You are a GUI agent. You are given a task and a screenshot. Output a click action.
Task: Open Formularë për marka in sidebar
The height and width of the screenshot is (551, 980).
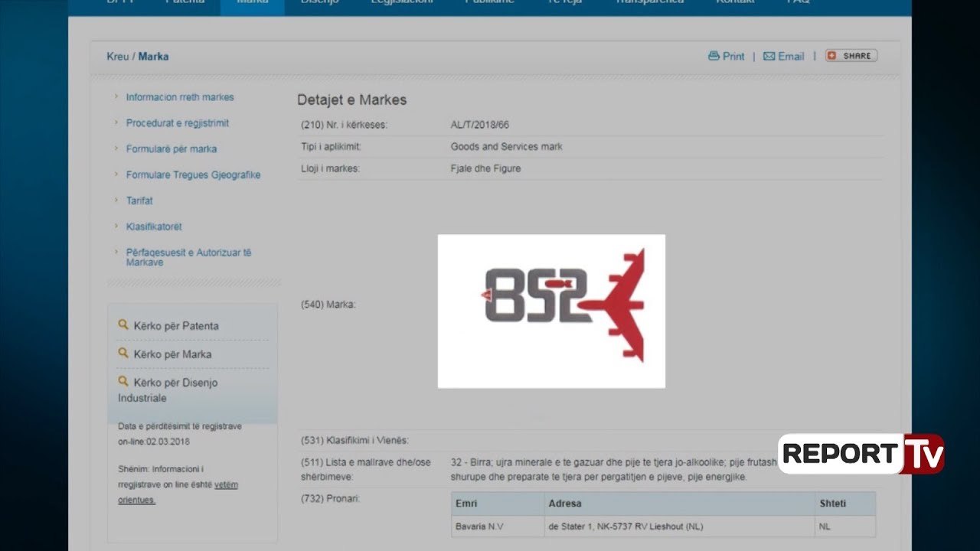171,149
